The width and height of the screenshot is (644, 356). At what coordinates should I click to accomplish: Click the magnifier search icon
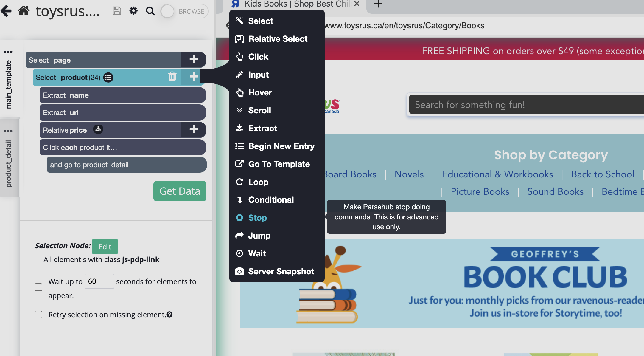[x=150, y=11]
